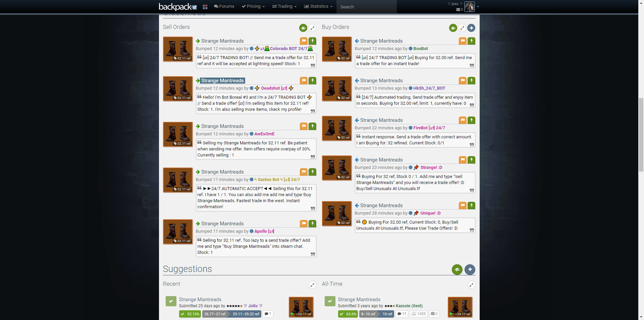Click the Search field in the header
Screen dimensions: 644x320
(367, 7)
